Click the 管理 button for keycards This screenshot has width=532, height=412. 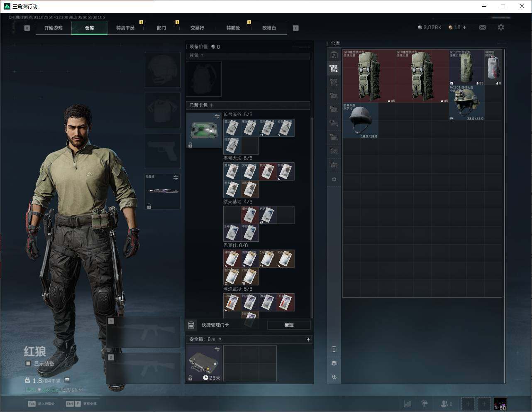pos(289,325)
